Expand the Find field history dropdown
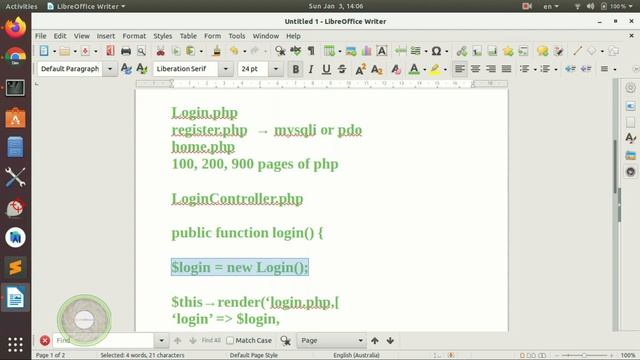This screenshot has width=640, height=360. coord(162,340)
